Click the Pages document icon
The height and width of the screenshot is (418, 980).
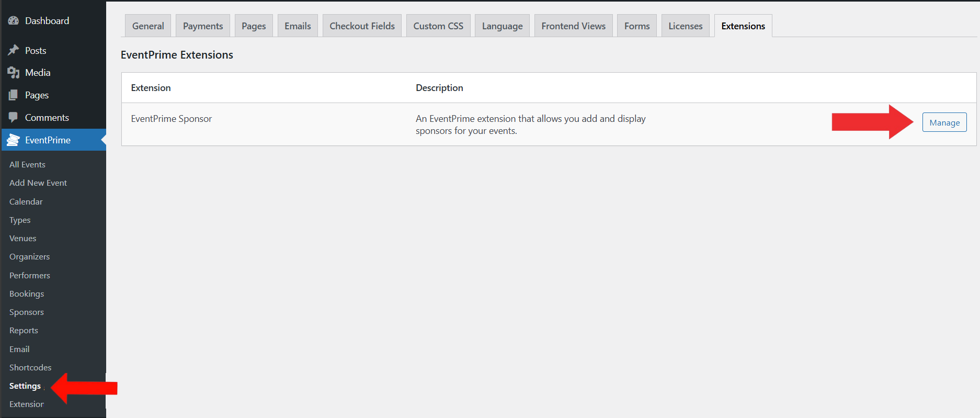pyautogui.click(x=14, y=95)
